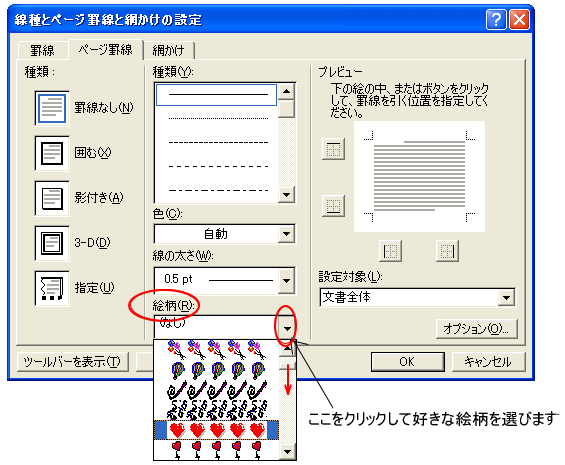Click the art pattern list scroll down arrow
The width and height of the screenshot is (565, 465).
287,451
